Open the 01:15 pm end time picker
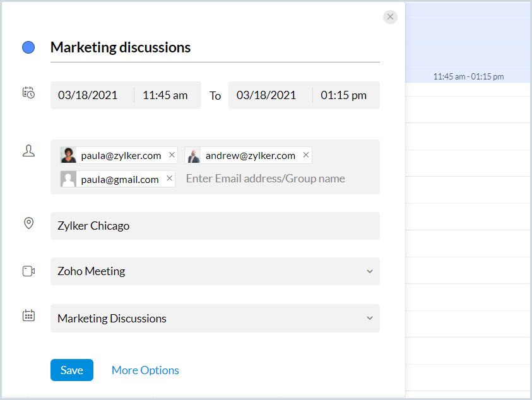This screenshot has height=400, width=532. (x=343, y=95)
